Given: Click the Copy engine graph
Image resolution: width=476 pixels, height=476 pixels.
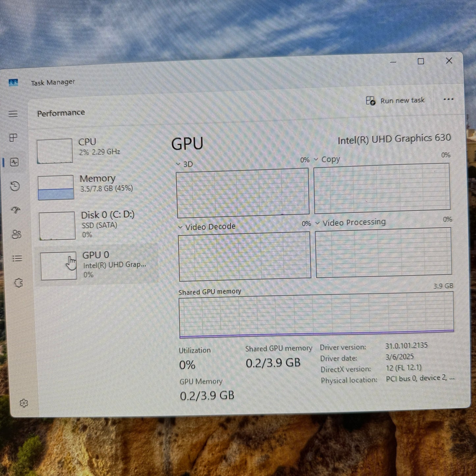Looking at the screenshot, I should pos(382,189).
